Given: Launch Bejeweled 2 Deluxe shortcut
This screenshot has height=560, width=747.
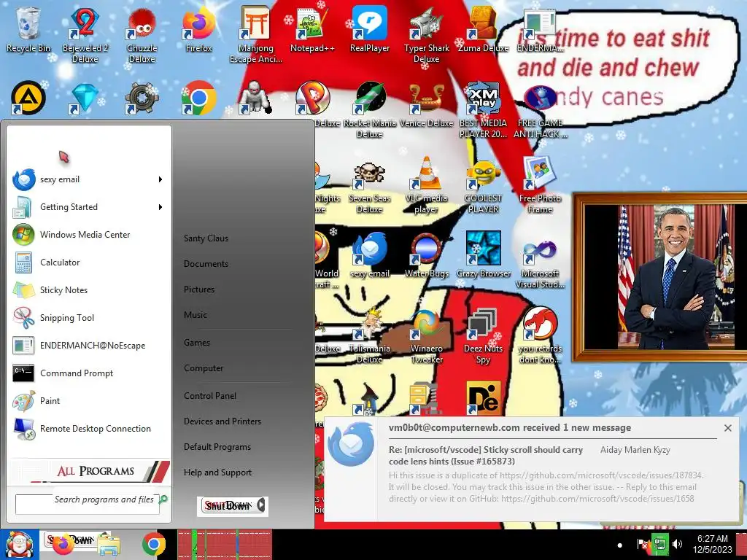Looking at the screenshot, I should tap(85, 34).
